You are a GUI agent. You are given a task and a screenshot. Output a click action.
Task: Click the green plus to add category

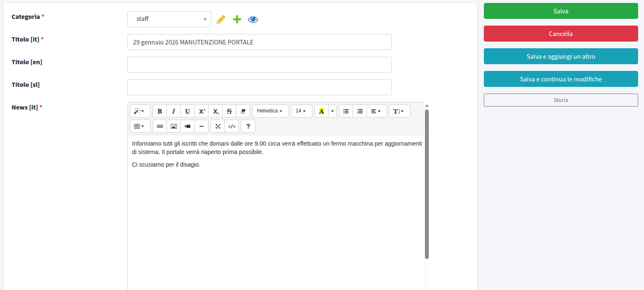[x=237, y=19]
